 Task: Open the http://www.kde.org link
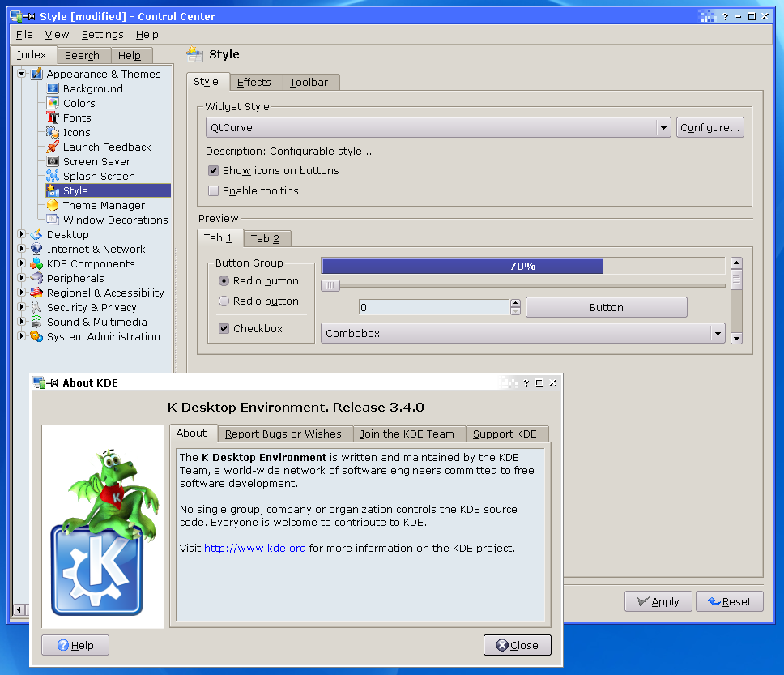255,549
